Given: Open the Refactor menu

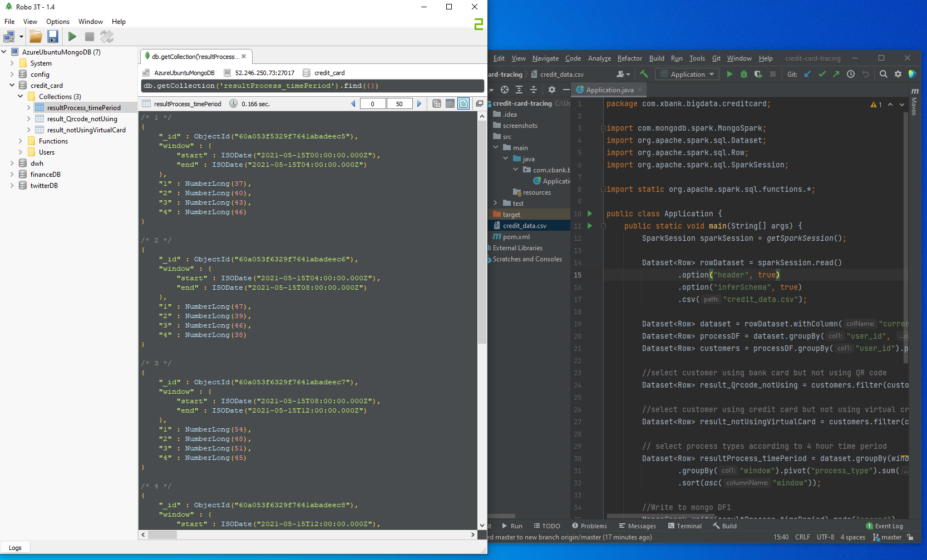Looking at the screenshot, I should tap(629, 58).
